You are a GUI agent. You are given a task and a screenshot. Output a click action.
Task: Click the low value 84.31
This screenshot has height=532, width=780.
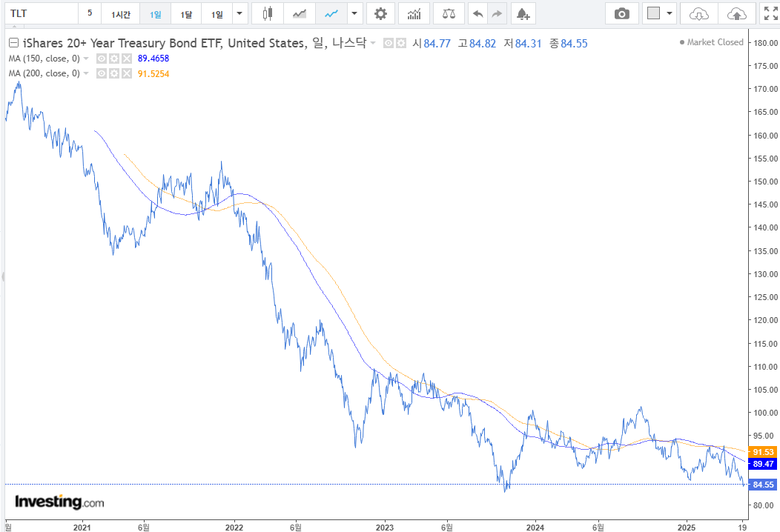(x=528, y=44)
